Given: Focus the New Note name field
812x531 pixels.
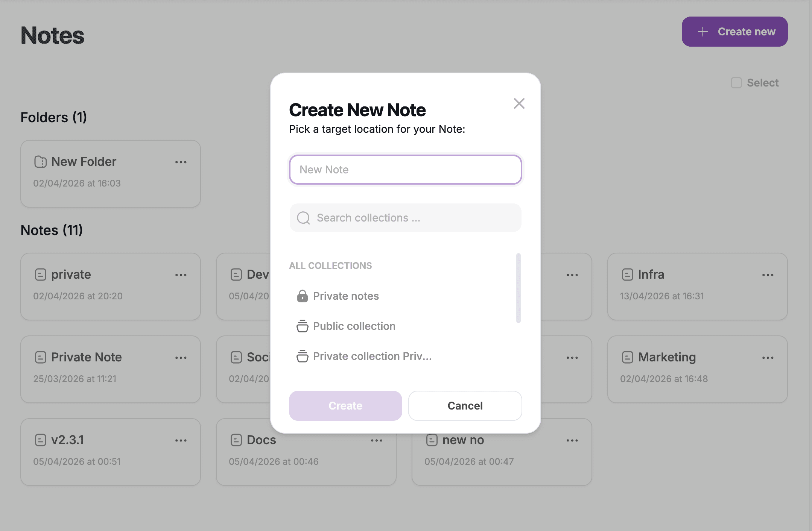Looking at the screenshot, I should [405, 170].
